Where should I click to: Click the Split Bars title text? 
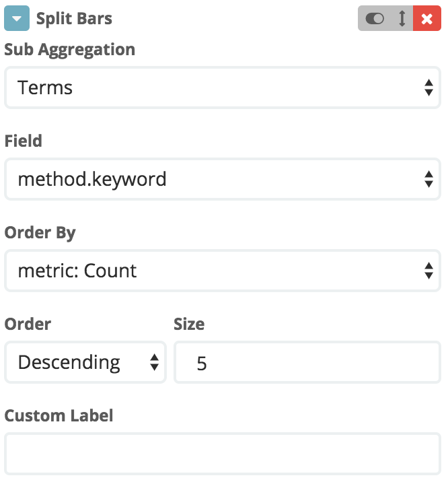tap(74, 19)
